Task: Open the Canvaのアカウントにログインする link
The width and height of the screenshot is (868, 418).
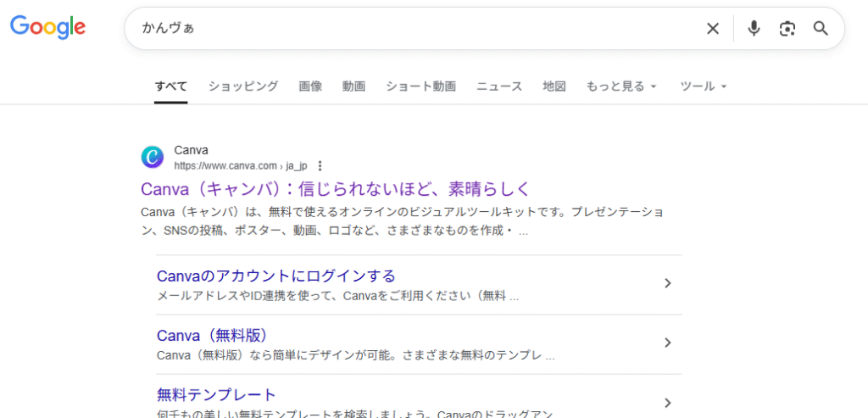Action: tap(276, 276)
